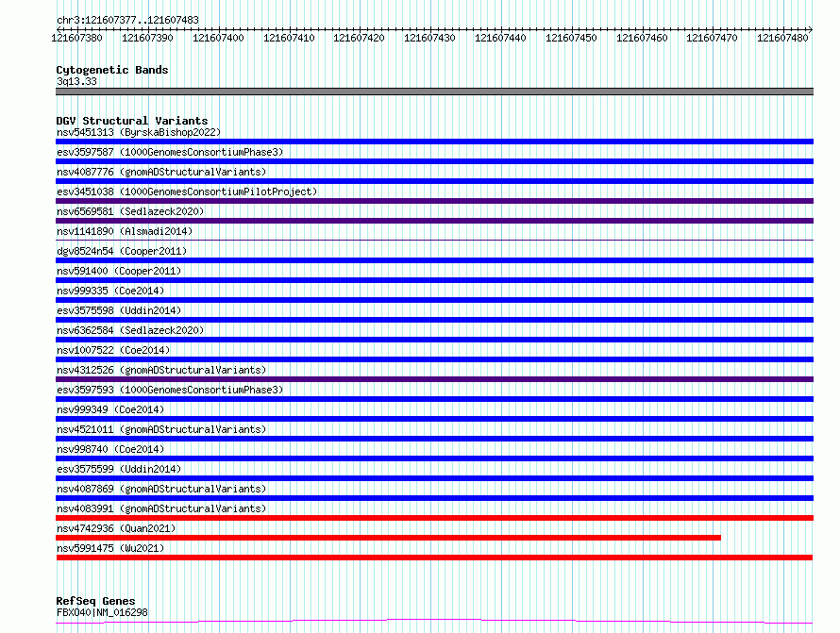
Task: Click the blue bar under dgv8524n54
Action: (434, 260)
